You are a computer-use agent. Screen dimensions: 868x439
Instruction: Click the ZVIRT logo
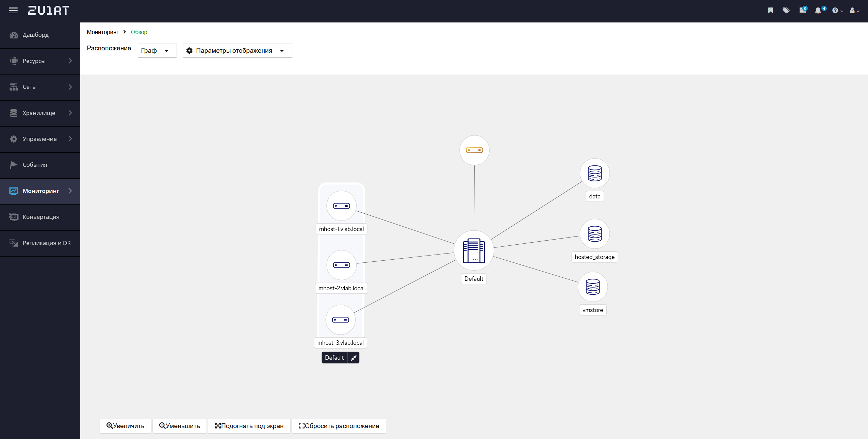pos(48,11)
